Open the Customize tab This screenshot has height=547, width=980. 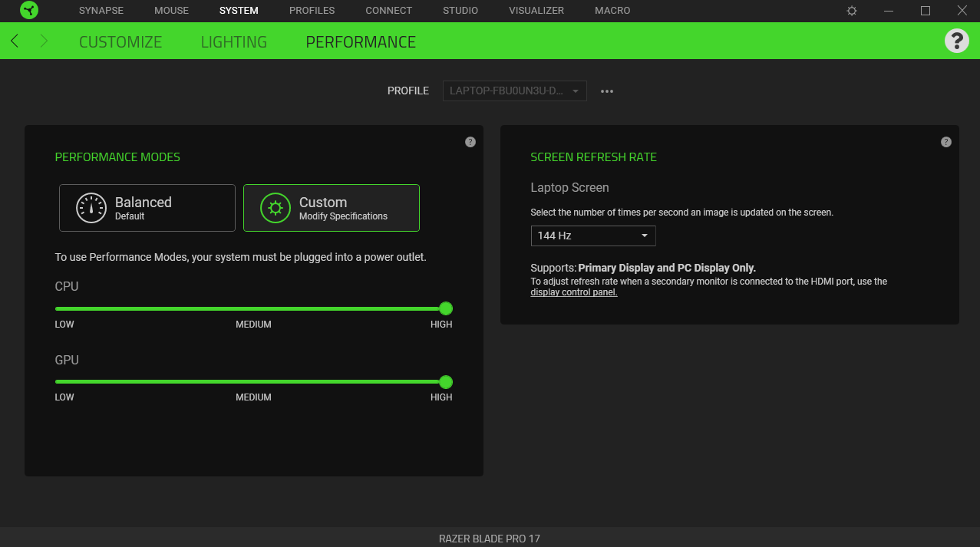click(x=120, y=42)
